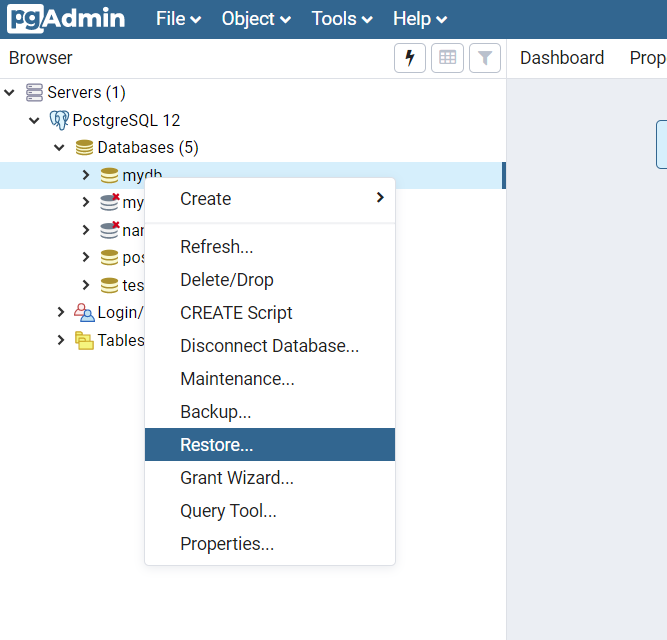The width and height of the screenshot is (667, 640).
Task: Click the PostgreSQL 12 elephant icon
Action: (x=59, y=120)
